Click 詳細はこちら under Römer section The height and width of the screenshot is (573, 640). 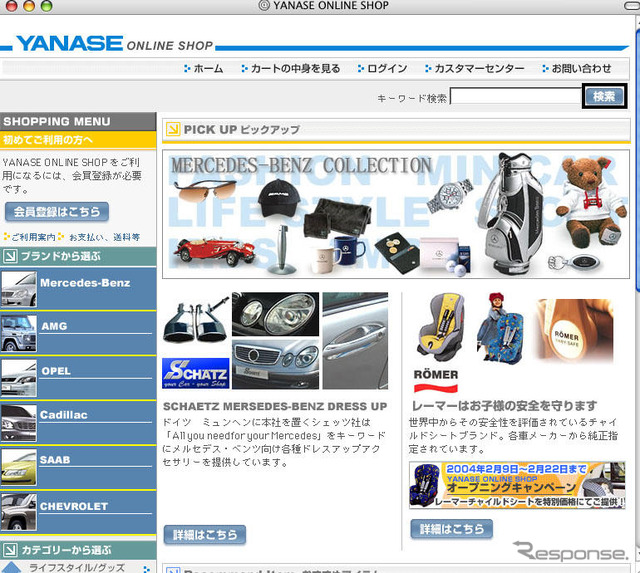pyautogui.click(x=451, y=529)
